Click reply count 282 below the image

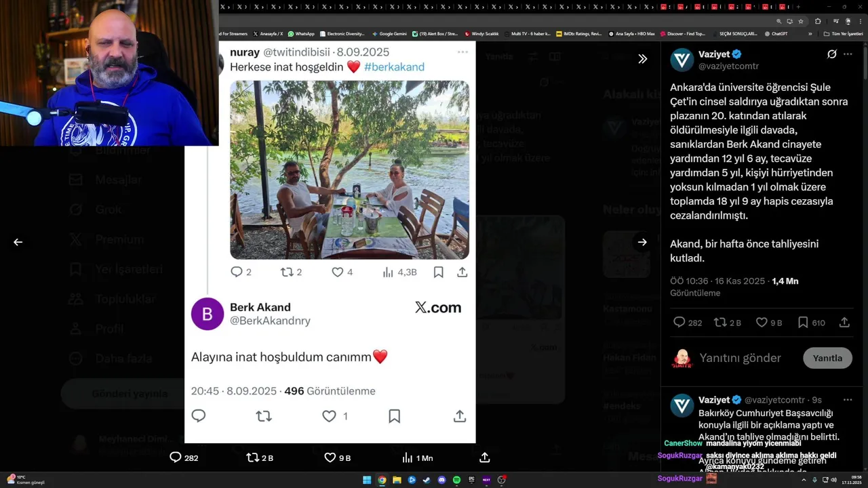[x=184, y=458]
